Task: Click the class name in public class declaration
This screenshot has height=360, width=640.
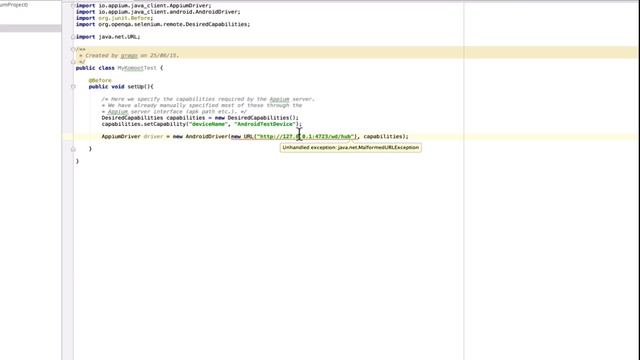Action: [x=137, y=68]
